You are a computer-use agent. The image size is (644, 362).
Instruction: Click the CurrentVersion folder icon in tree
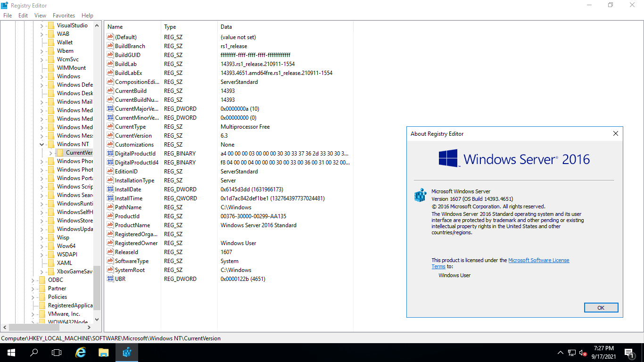60,153
